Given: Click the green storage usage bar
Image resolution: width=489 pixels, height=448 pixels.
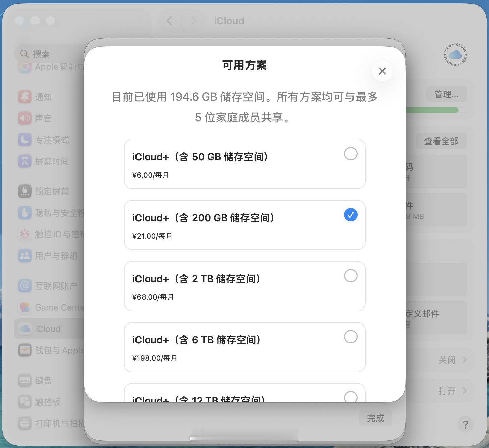Looking at the screenshot, I should point(432,110).
